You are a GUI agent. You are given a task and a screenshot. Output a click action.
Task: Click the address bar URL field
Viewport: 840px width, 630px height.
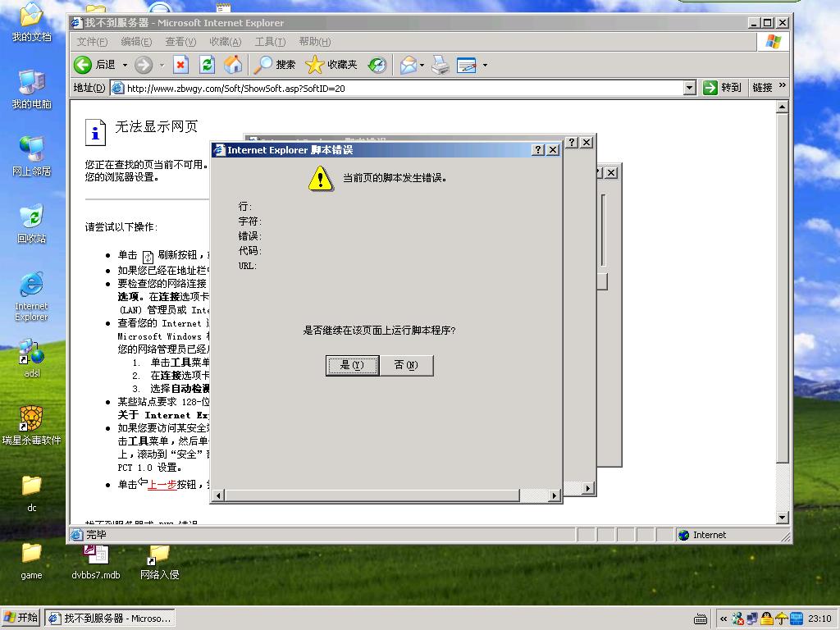click(x=396, y=88)
